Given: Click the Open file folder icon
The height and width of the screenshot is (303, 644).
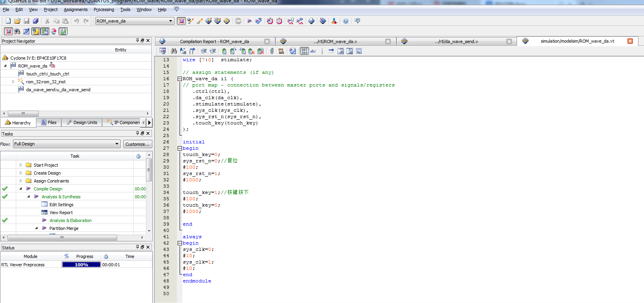Looking at the screenshot, I should (x=17, y=21).
